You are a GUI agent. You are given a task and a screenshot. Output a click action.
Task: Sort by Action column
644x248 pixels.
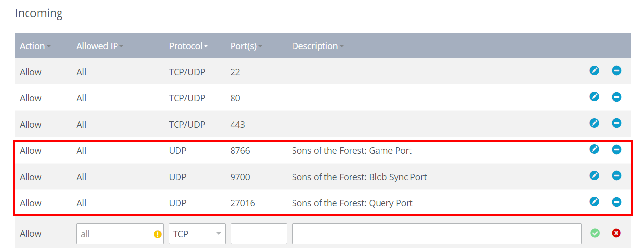click(x=35, y=46)
